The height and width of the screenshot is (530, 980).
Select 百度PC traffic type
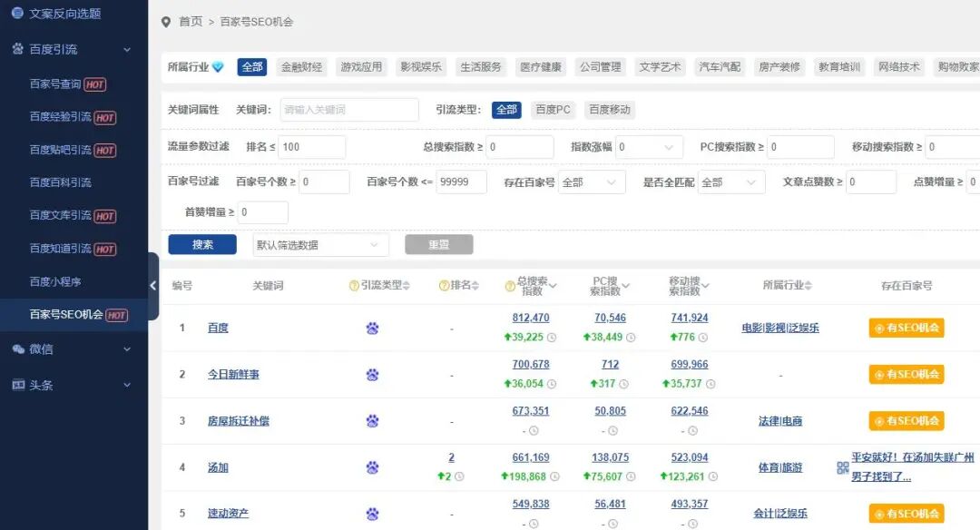(x=554, y=110)
